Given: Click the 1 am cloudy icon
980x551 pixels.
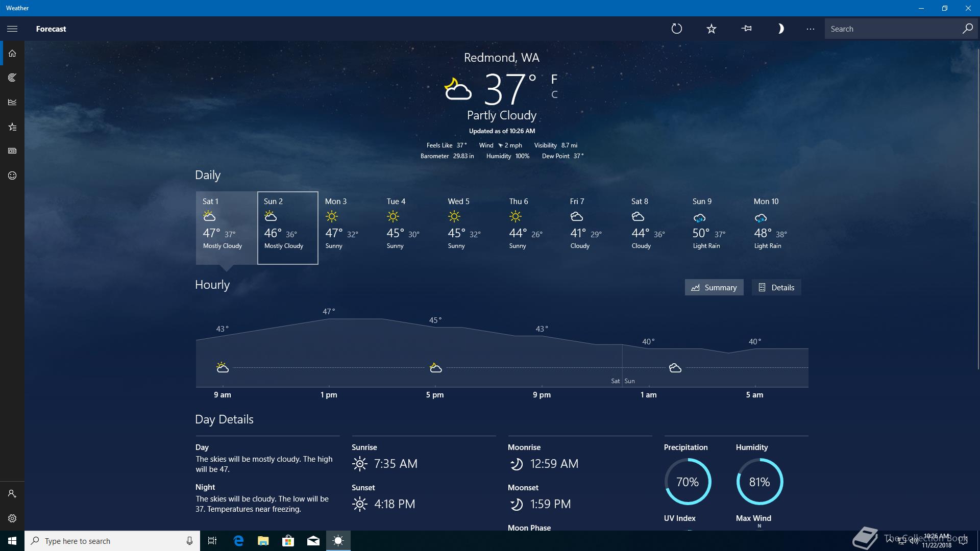Looking at the screenshot, I should (x=675, y=368).
